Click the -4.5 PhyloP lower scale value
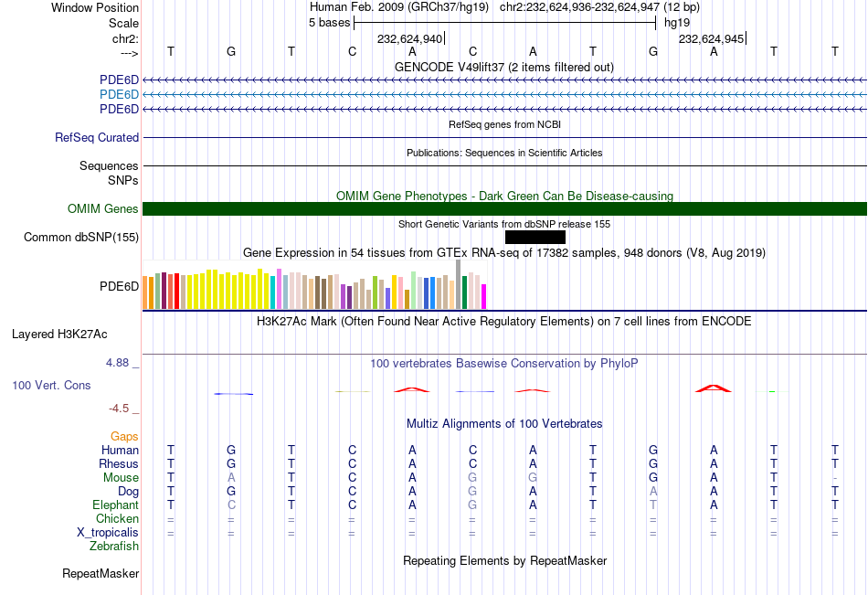 [119, 409]
